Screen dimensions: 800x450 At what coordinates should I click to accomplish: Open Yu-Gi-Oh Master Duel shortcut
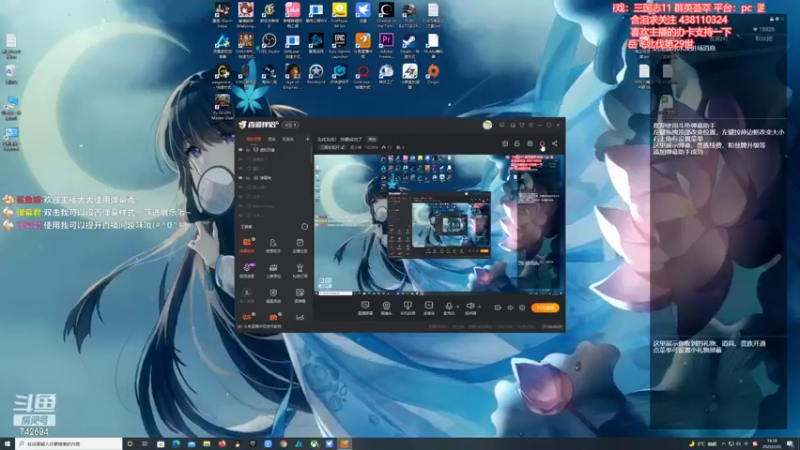click(222, 106)
